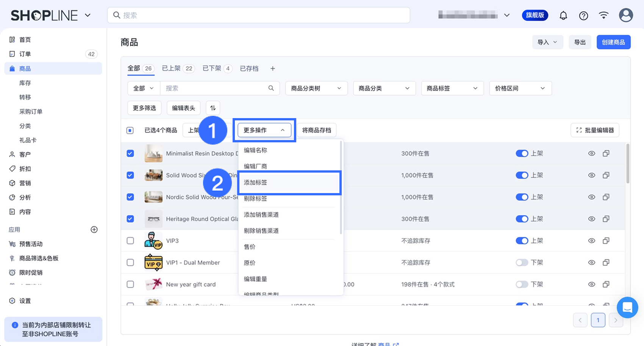This screenshot has width=644, height=346.
Task: Expand the 导入 dropdown button
Action: click(547, 42)
